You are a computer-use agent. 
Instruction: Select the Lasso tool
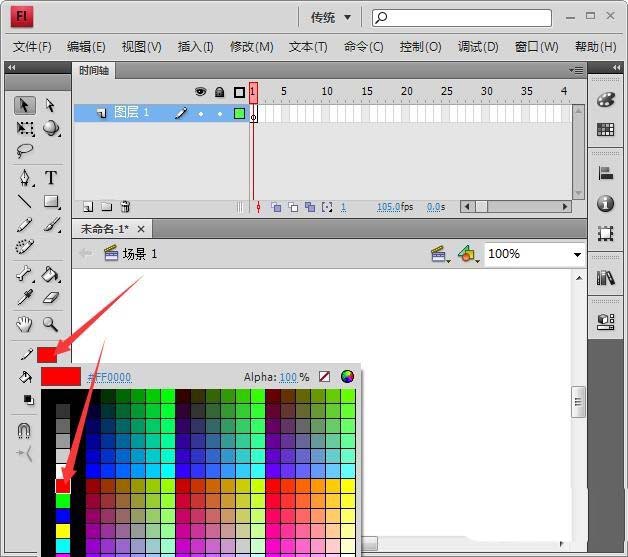[25, 151]
